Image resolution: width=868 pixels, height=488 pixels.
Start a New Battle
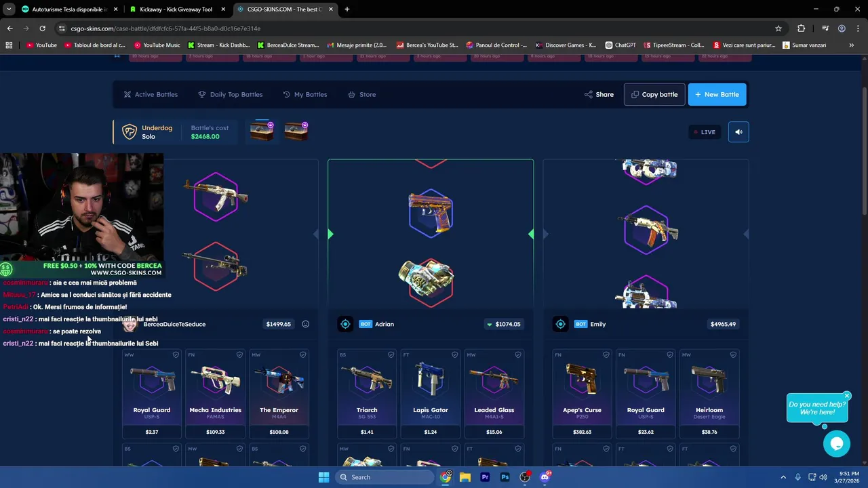717,94
